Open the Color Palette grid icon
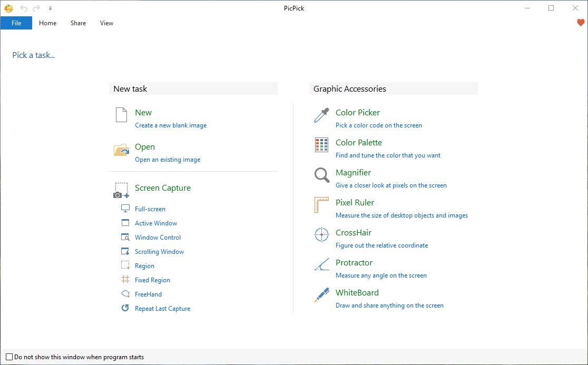Viewport: 588px width, 365px height. pyautogui.click(x=321, y=145)
